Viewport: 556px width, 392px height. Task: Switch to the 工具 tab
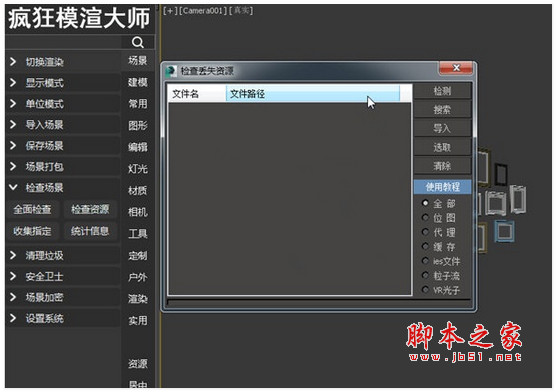(138, 234)
